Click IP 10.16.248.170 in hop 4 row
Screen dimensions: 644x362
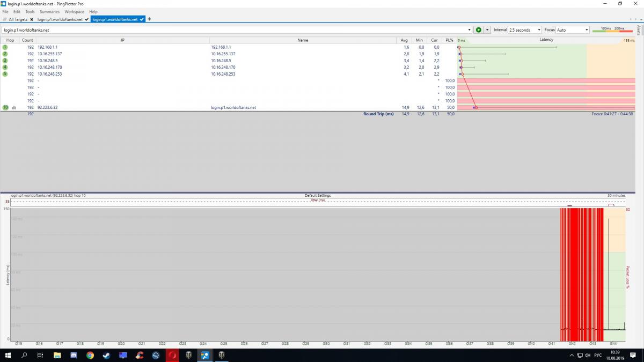pos(50,67)
